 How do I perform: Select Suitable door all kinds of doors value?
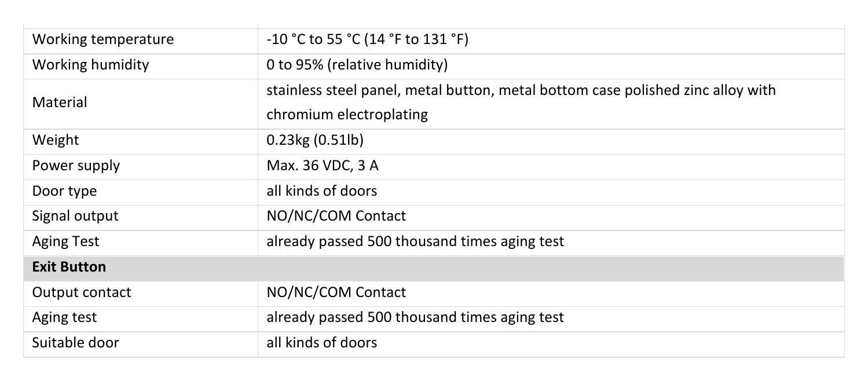[321, 343]
